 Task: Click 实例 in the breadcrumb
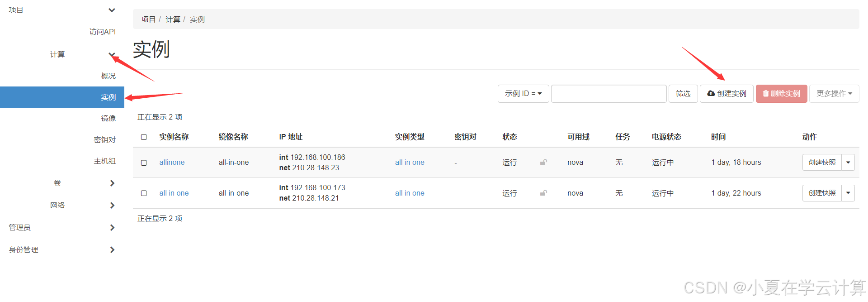[197, 19]
